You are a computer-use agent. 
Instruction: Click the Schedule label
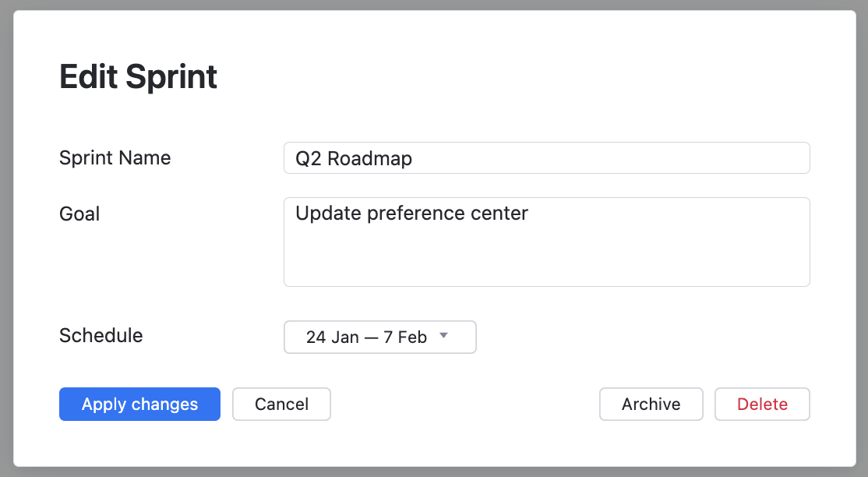(101, 336)
